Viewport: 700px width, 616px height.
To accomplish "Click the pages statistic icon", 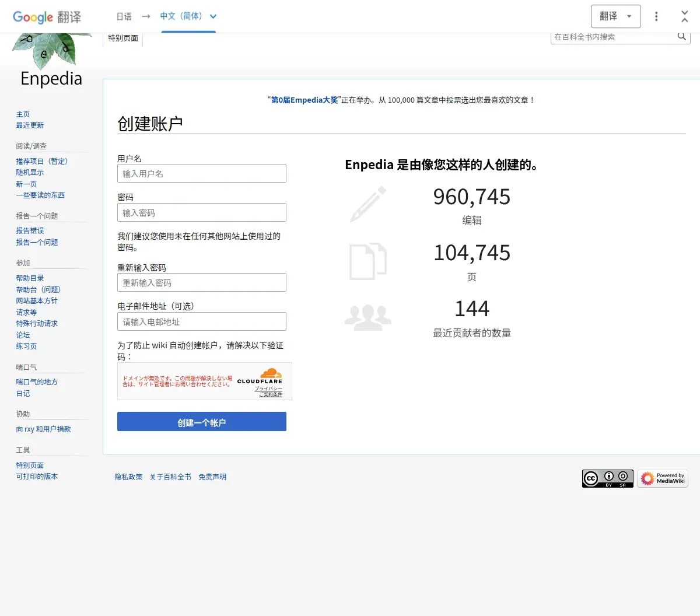I will coord(368,261).
